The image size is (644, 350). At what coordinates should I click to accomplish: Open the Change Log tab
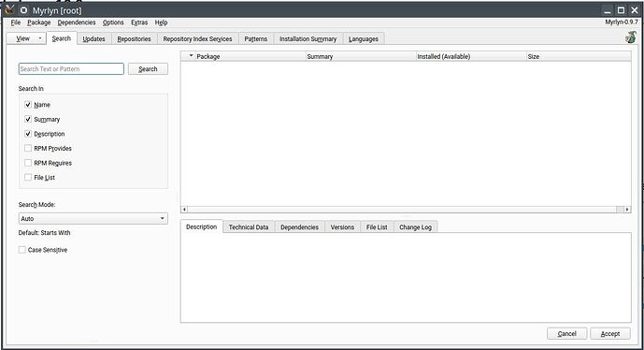415,227
